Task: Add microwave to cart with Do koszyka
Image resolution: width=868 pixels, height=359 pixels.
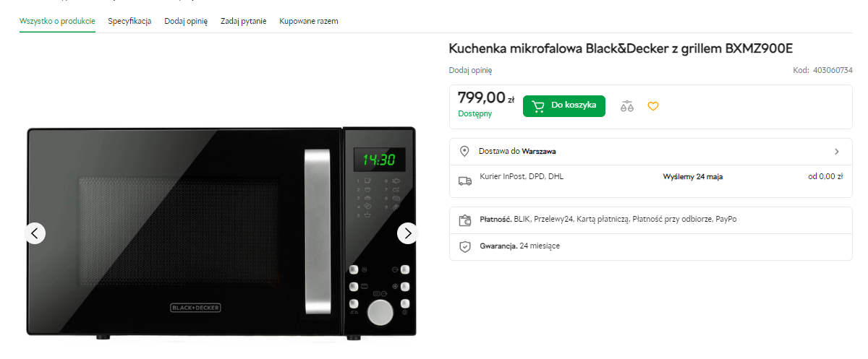Action: [x=564, y=106]
